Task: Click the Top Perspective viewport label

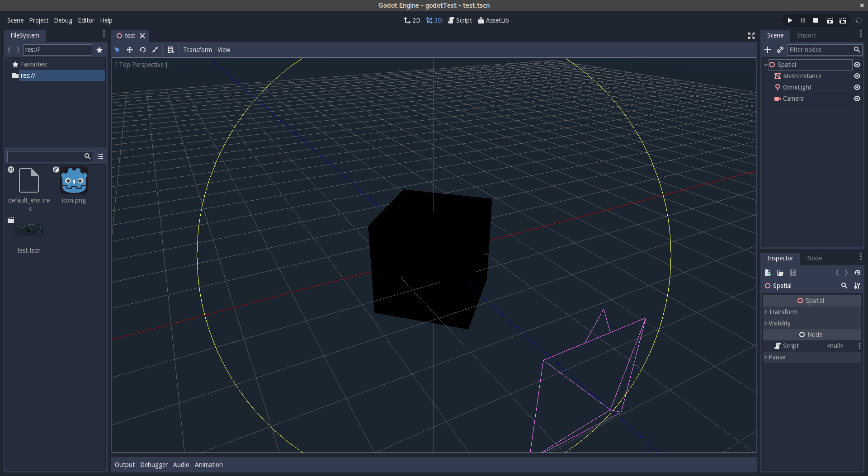Action: [x=141, y=65]
